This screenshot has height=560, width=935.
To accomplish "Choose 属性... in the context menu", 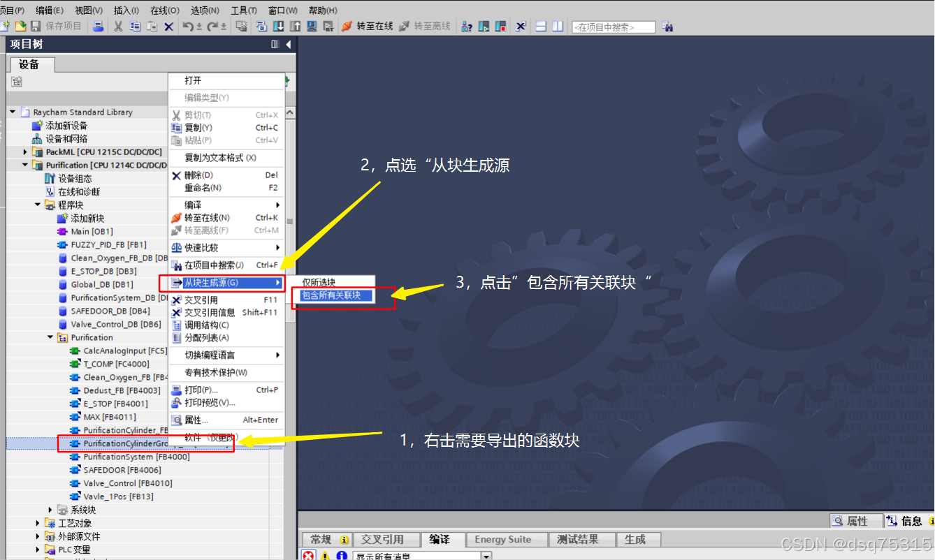I will [226, 420].
